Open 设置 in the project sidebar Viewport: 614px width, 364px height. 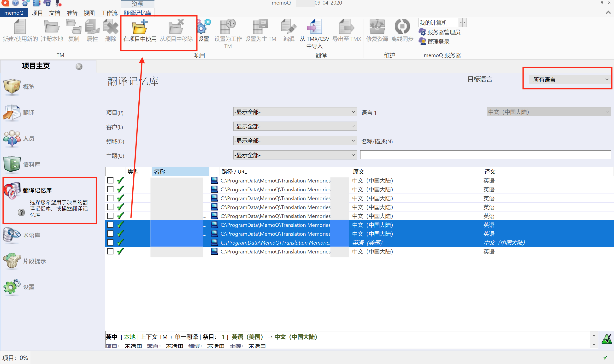pyautogui.click(x=19, y=287)
